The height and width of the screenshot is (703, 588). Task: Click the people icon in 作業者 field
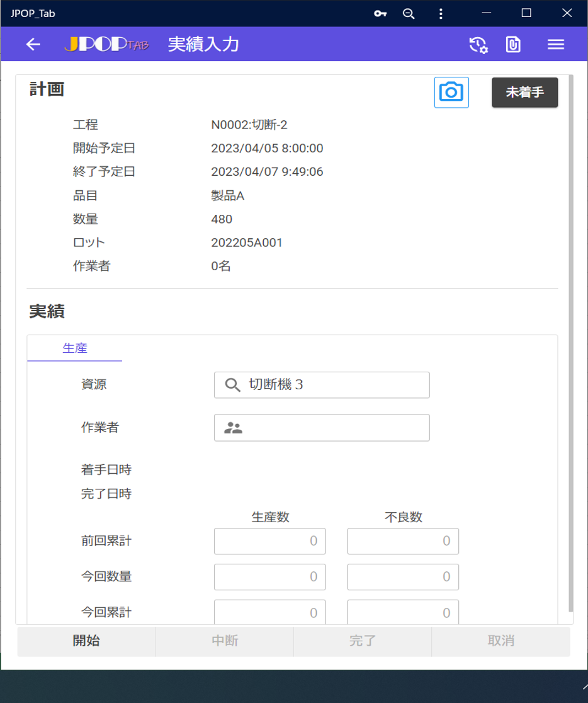pyautogui.click(x=233, y=428)
